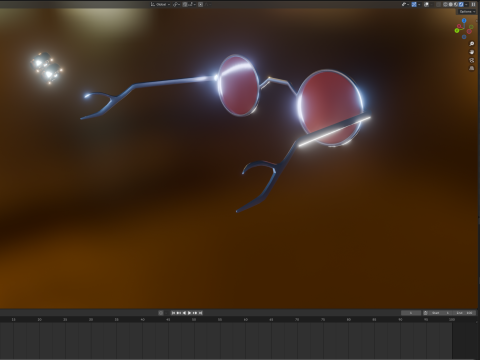
Task: Open the proportional editing falloff dropdown
Action: click(x=208, y=4)
